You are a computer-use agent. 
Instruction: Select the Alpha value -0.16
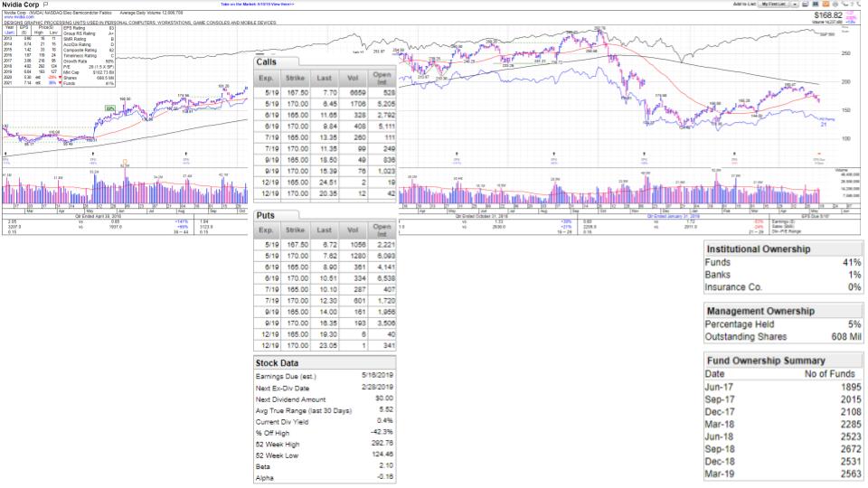point(385,477)
